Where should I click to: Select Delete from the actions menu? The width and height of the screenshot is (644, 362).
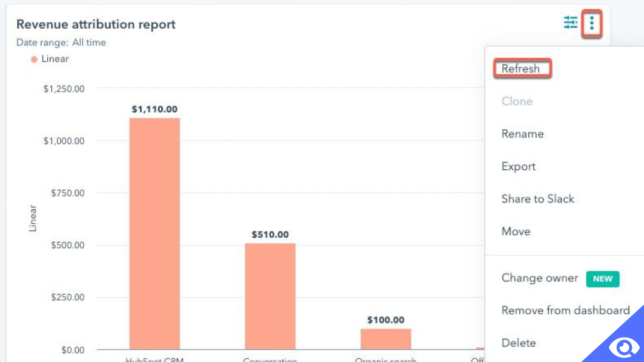(519, 343)
